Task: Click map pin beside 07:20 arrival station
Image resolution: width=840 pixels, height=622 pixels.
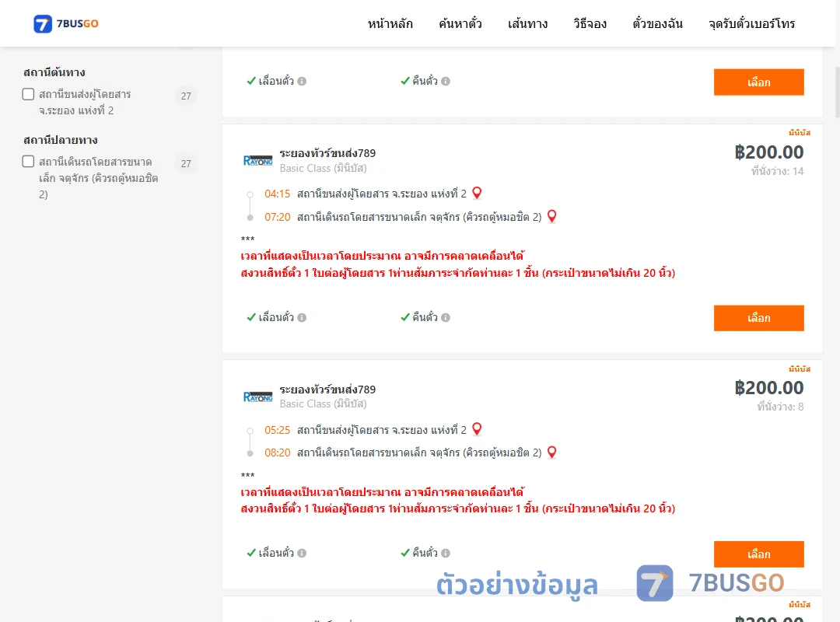Action: pyautogui.click(x=551, y=216)
